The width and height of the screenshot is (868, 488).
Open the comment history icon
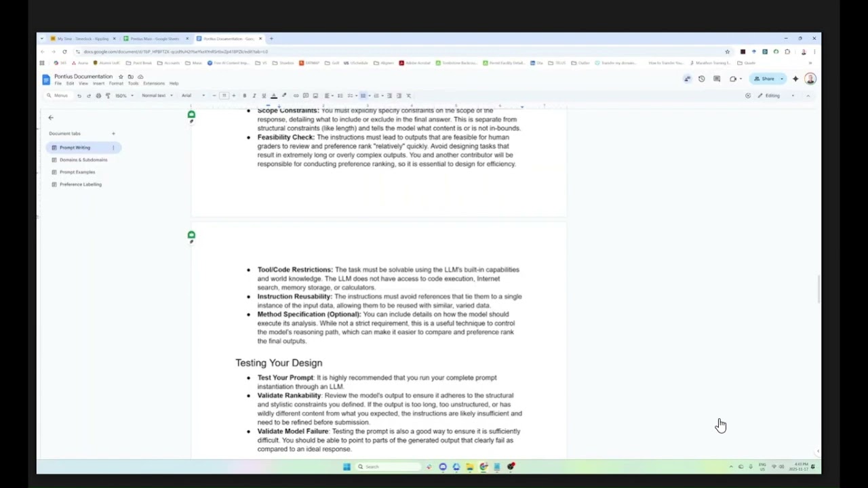tap(717, 79)
